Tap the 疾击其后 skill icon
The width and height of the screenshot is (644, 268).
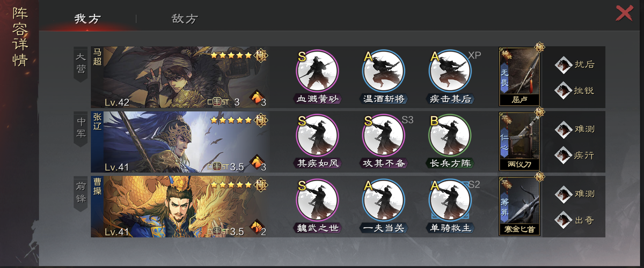pyautogui.click(x=450, y=71)
